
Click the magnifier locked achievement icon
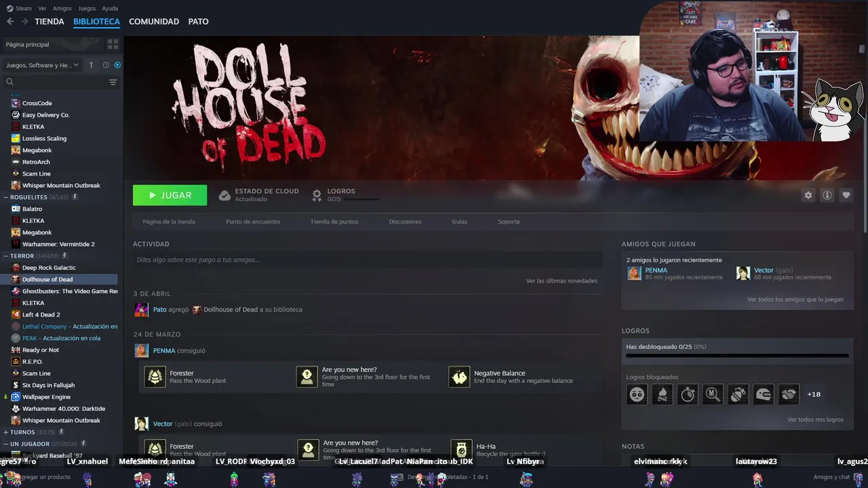713,394
